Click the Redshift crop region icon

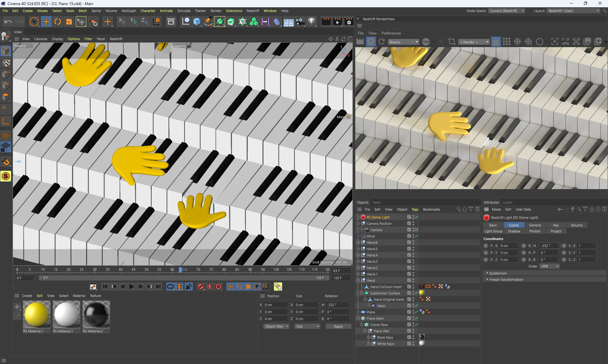point(452,42)
